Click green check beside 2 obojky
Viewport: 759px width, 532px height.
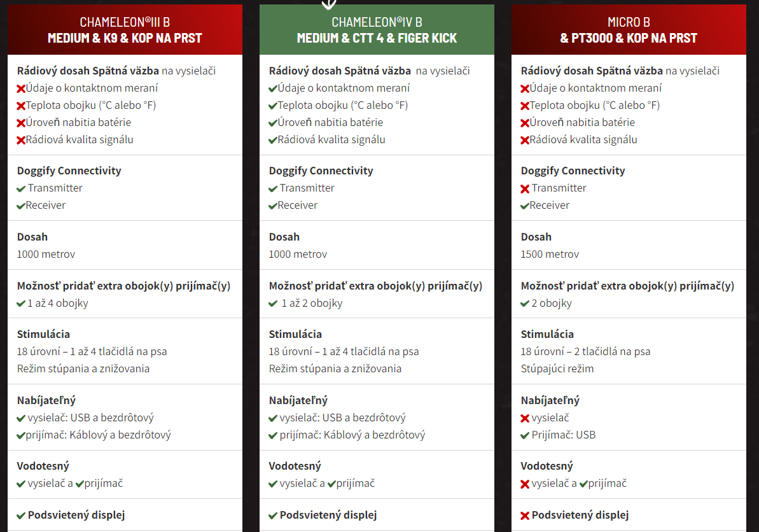525,304
